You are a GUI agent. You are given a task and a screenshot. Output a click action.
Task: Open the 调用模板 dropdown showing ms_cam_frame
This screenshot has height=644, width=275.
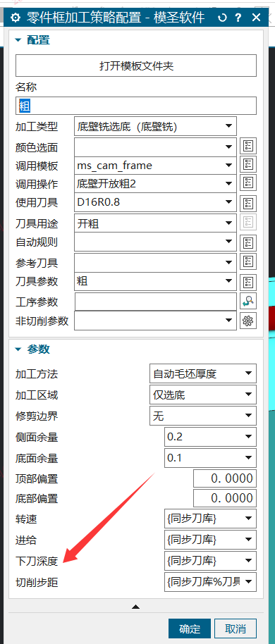coord(155,166)
